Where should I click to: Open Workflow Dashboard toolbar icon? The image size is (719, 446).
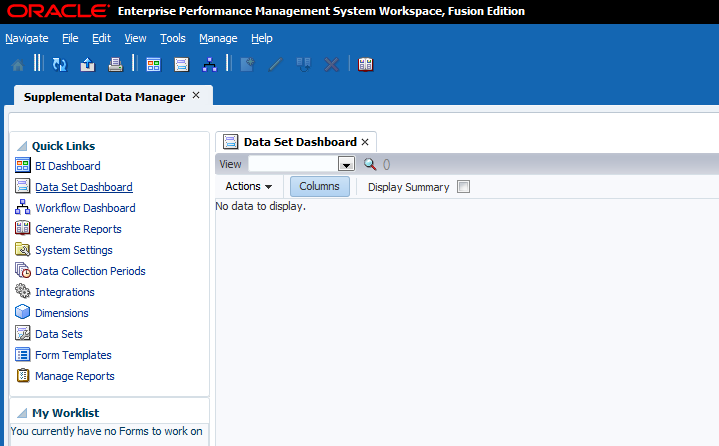pyautogui.click(x=210, y=65)
